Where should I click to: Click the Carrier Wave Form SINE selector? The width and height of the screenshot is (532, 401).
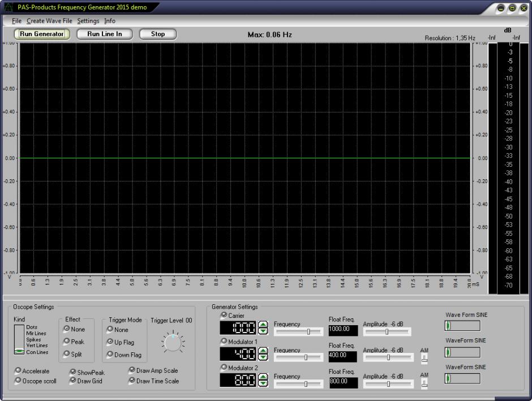tap(462, 326)
